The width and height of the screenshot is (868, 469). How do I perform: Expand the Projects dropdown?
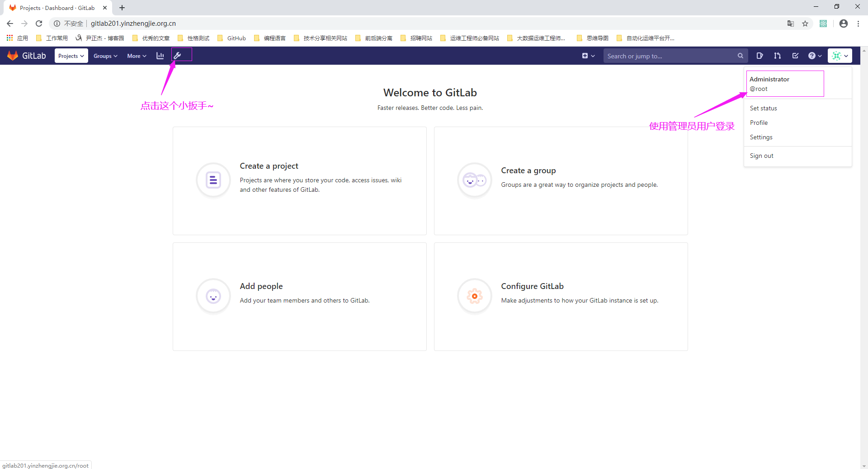coord(71,56)
